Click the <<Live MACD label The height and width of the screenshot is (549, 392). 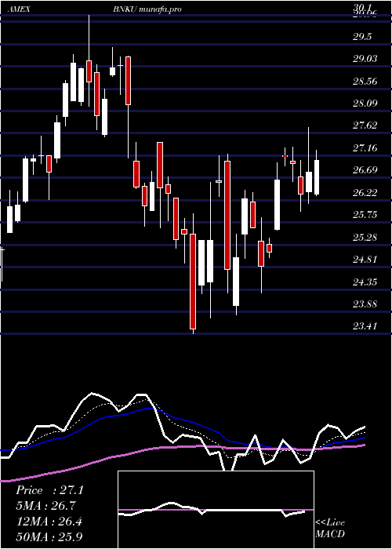coord(330,528)
